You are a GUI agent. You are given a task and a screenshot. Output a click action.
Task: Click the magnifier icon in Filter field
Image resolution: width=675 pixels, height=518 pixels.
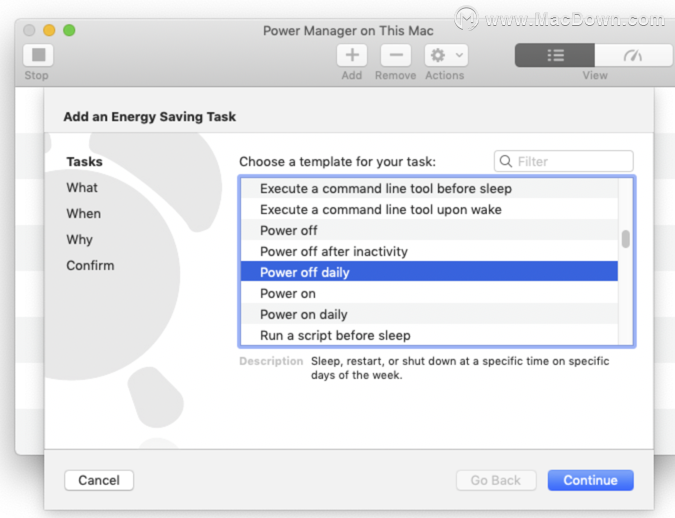506,161
